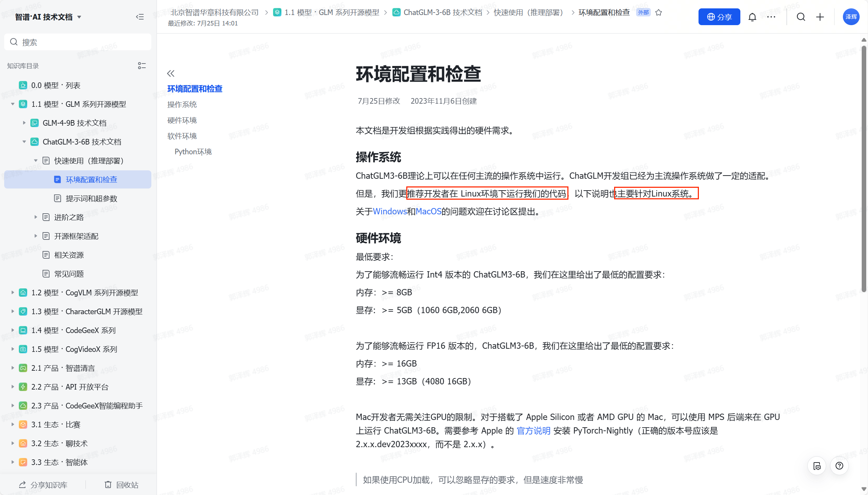868x495 pixels.
Task: Click the 3.2 生态 · 聊技术 icon
Action: tap(23, 443)
